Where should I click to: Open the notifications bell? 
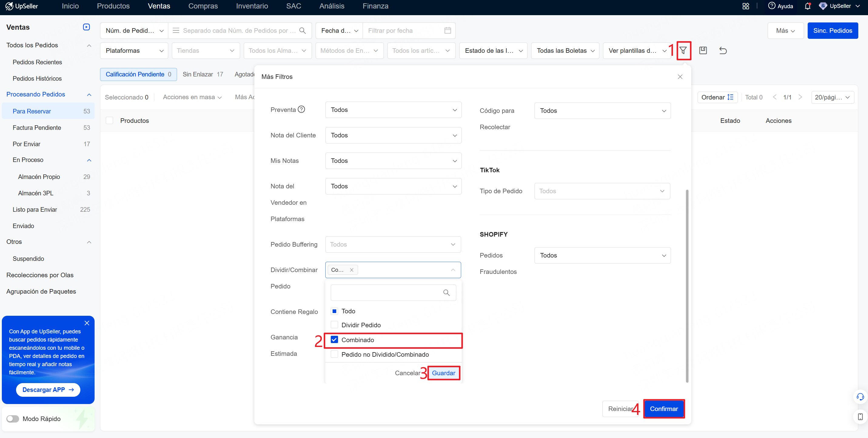(808, 6)
